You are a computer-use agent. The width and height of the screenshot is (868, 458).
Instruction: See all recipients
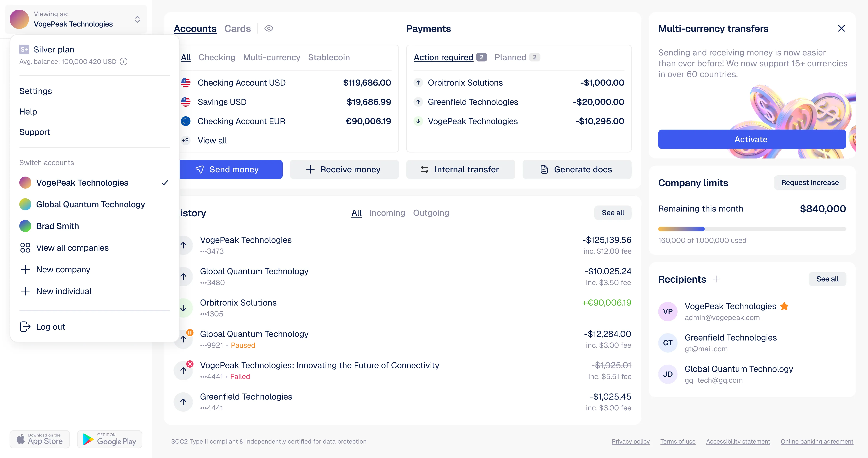click(x=828, y=279)
